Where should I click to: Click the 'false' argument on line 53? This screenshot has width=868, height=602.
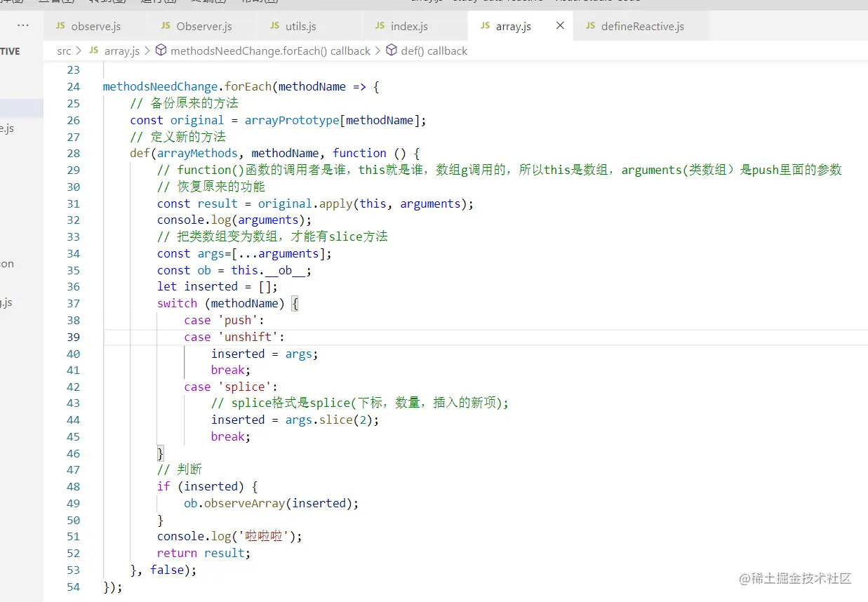click(167, 570)
